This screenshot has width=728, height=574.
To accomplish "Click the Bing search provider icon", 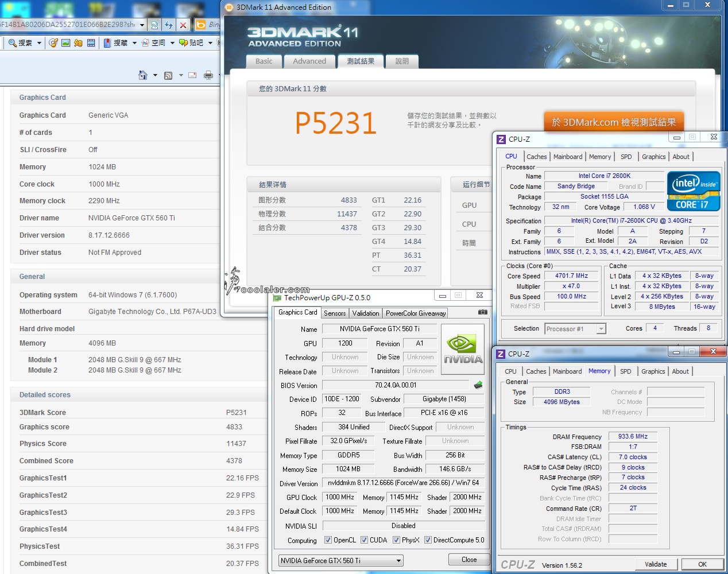I will point(201,25).
